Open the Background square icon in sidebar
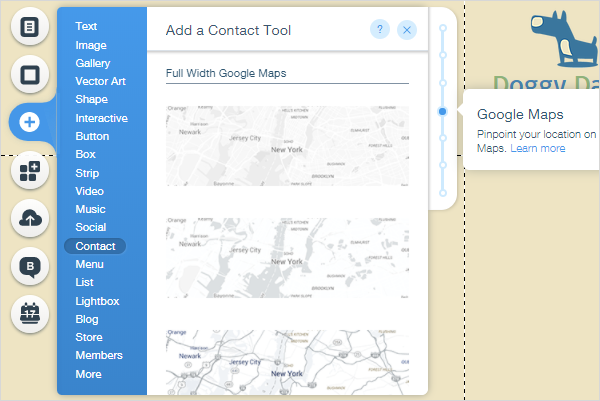Screen dimensions: 600x401 [30, 75]
